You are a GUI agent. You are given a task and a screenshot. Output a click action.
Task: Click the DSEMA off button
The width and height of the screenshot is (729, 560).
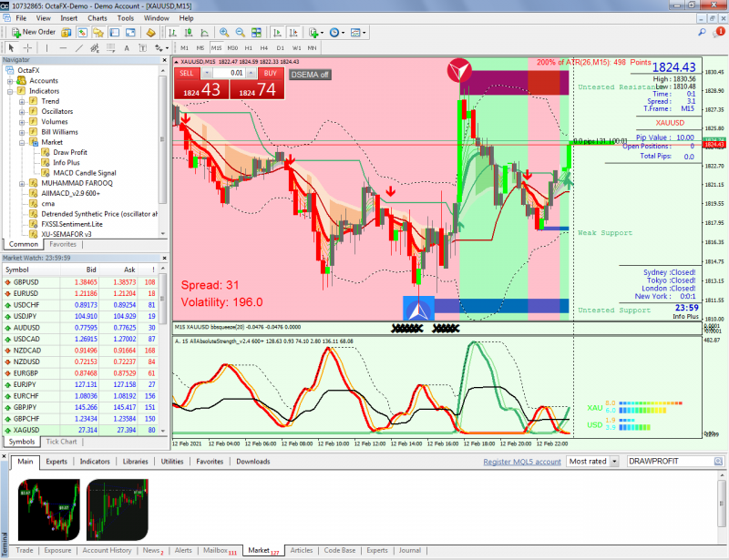point(310,75)
